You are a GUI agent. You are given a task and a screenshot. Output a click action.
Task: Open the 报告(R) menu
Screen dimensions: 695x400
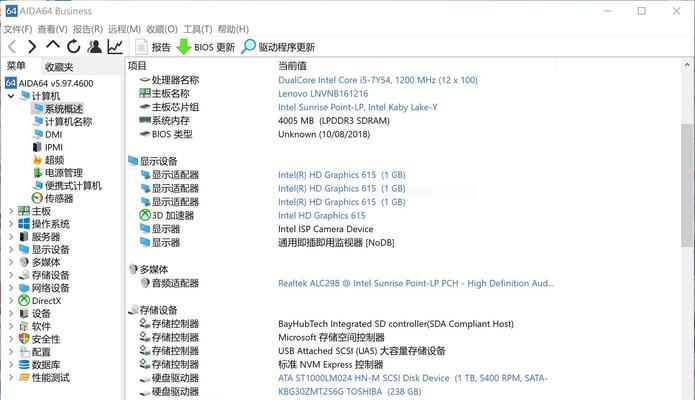pyautogui.click(x=88, y=29)
